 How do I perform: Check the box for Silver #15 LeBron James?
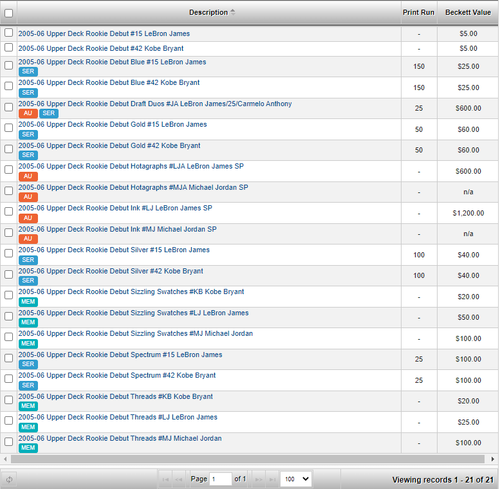click(9, 253)
